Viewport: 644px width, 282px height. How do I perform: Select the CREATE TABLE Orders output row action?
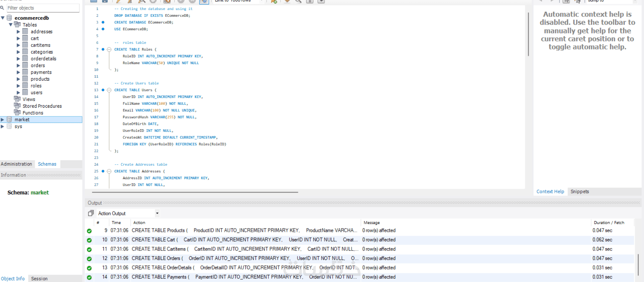(245, 258)
